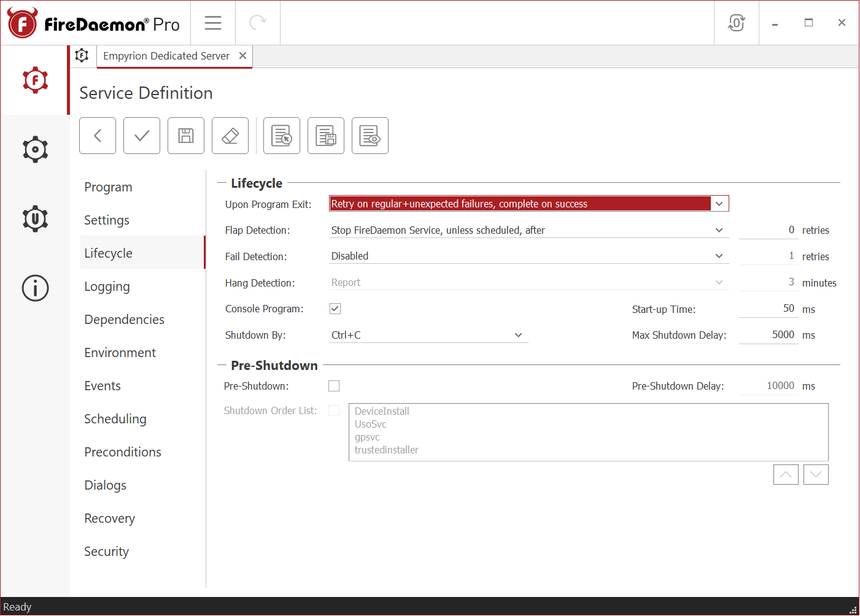Close the Empyrion Dedicated Server tab
This screenshot has height=616, width=860.
click(243, 56)
